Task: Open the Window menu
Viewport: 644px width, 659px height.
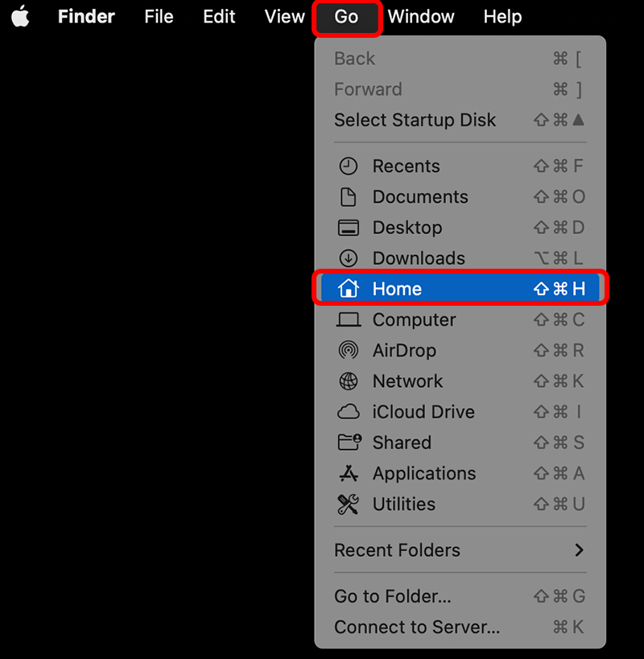Action: [x=421, y=17]
